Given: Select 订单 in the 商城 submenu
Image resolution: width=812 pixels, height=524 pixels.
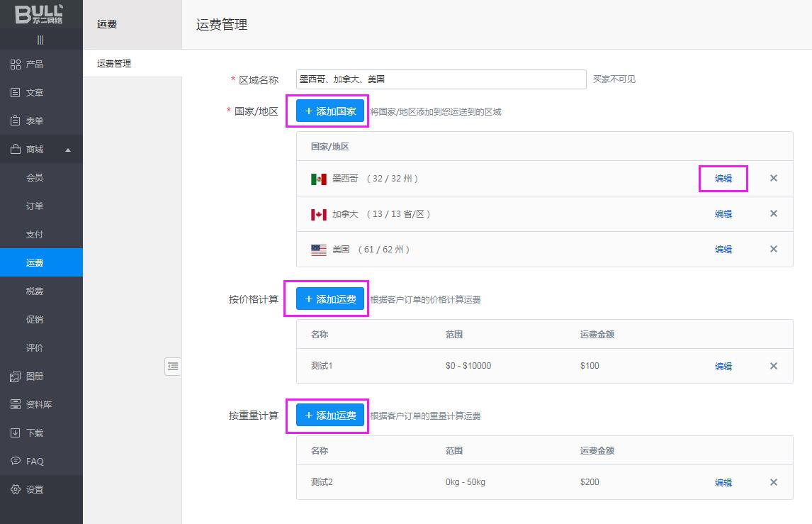Looking at the screenshot, I should (35, 206).
